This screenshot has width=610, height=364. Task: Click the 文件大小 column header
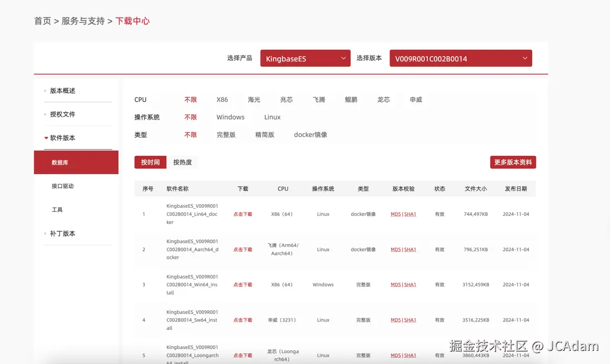pos(476,189)
